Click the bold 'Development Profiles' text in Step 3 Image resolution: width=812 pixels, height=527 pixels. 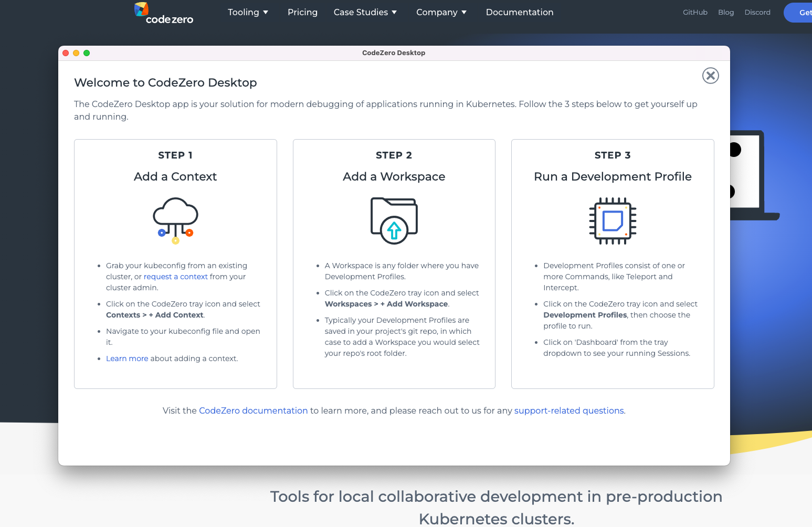click(x=585, y=315)
